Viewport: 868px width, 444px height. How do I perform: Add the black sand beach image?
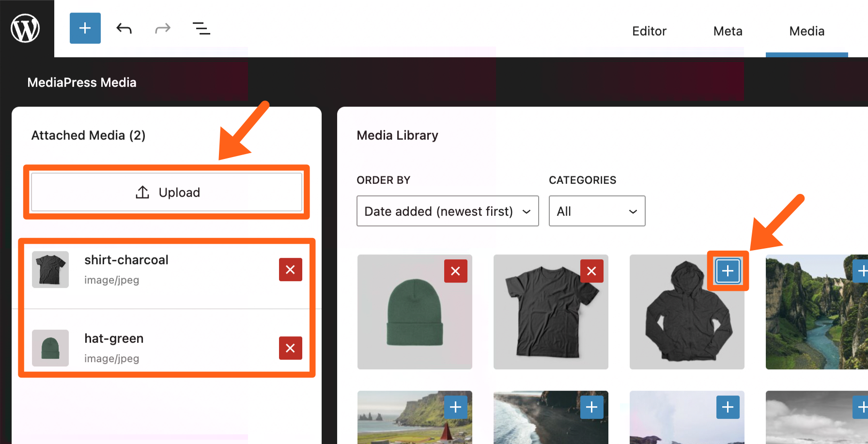click(x=591, y=407)
